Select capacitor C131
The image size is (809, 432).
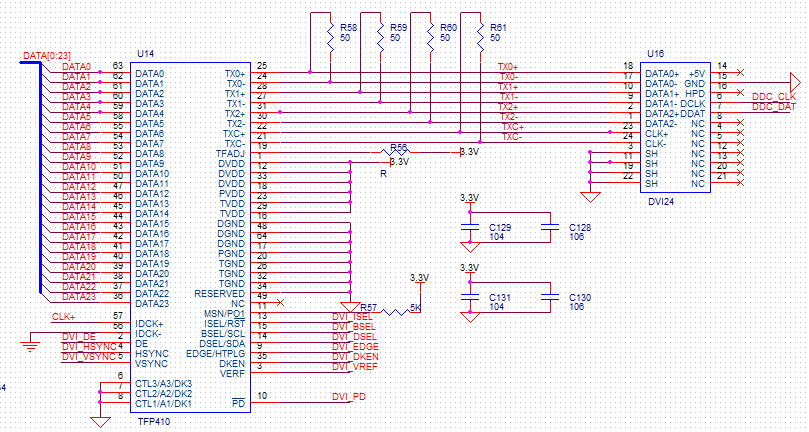pyautogui.click(x=470, y=297)
